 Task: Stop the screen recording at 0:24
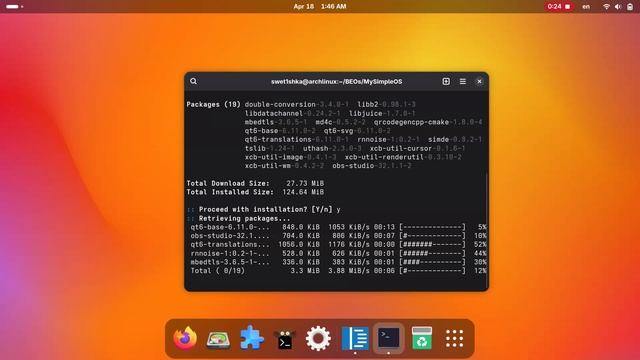point(559,7)
